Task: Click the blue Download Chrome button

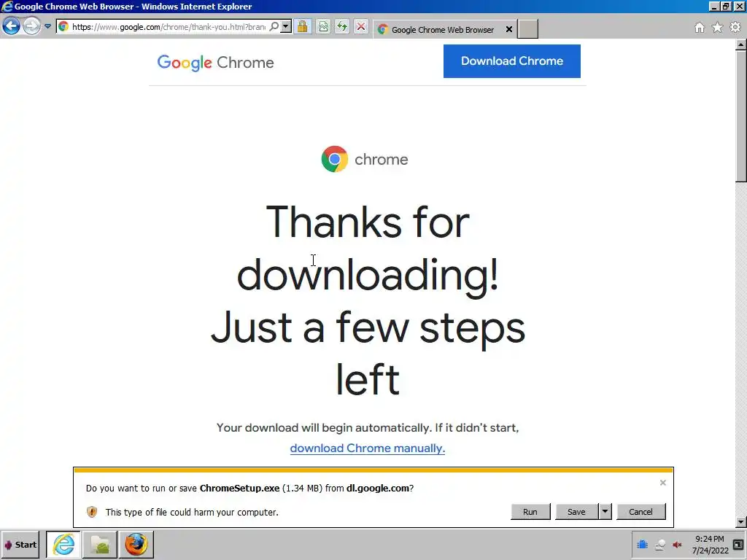Action: tap(511, 61)
